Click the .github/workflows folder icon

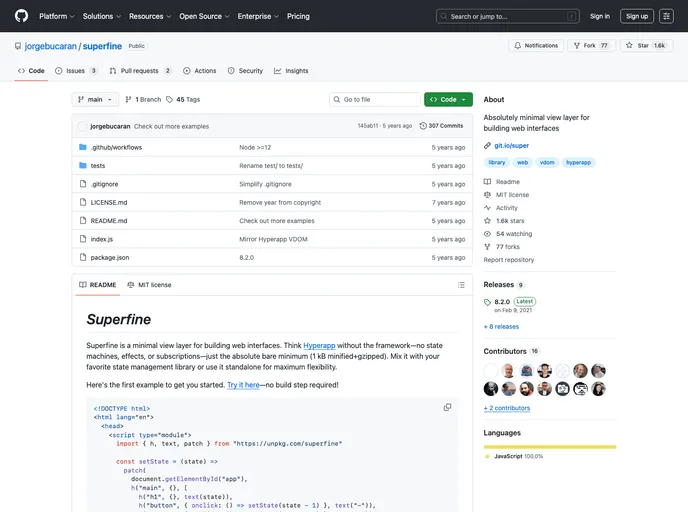pos(82,147)
